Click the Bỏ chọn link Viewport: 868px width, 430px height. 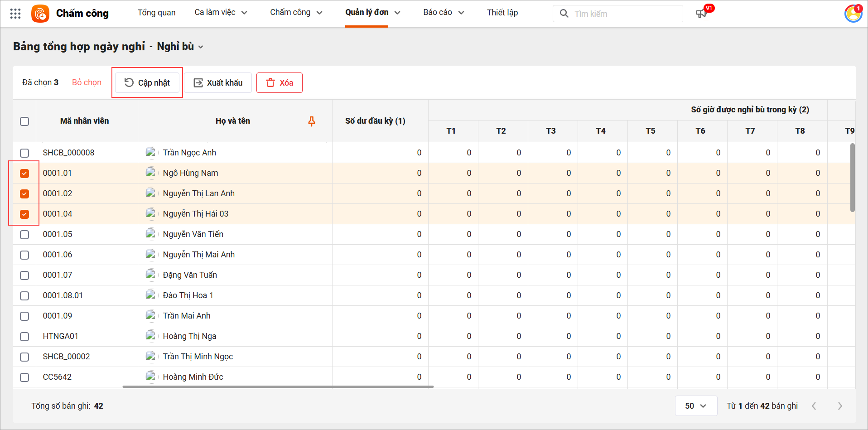pyautogui.click(x=87, y=82)
